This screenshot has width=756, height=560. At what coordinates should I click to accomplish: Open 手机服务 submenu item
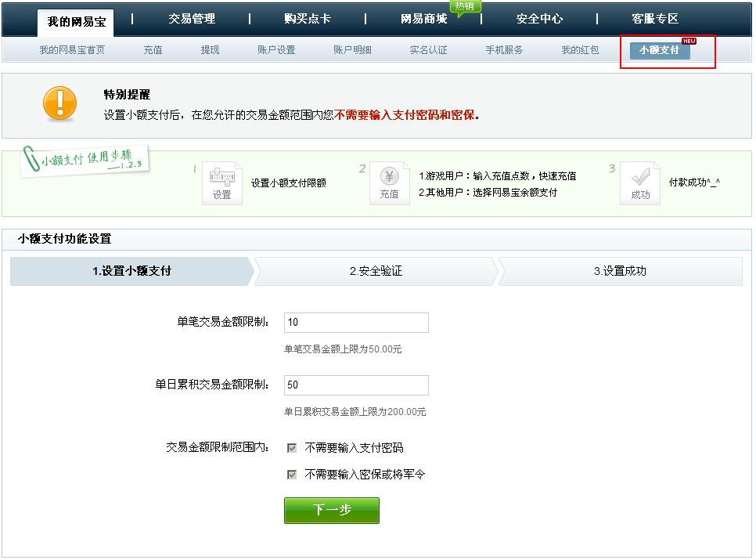504,49
